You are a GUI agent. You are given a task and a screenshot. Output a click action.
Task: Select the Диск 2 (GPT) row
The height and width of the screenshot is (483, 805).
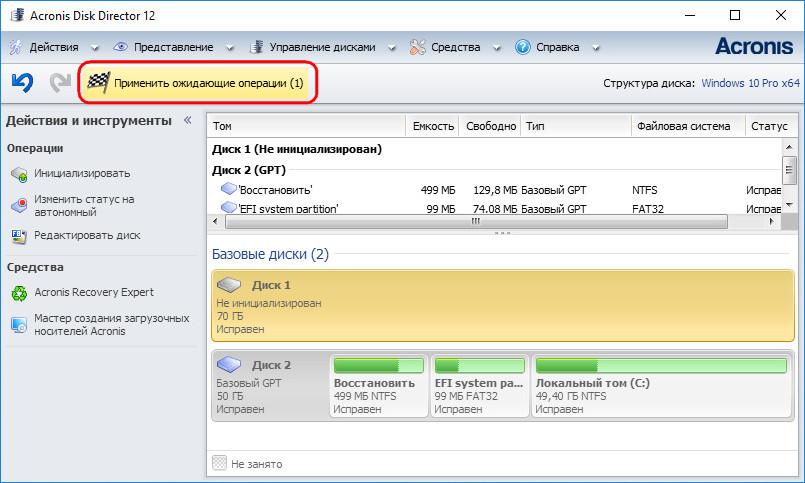[249, 170]
